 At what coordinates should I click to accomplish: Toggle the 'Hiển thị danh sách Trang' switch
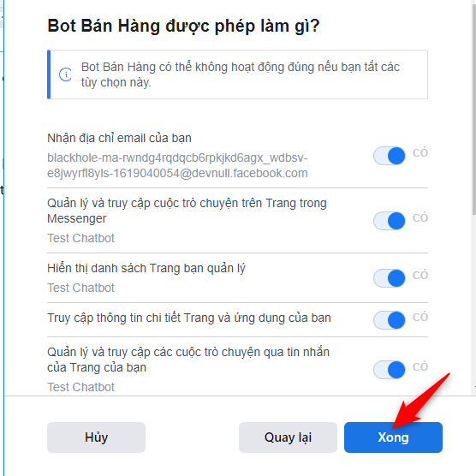[390, 278]
